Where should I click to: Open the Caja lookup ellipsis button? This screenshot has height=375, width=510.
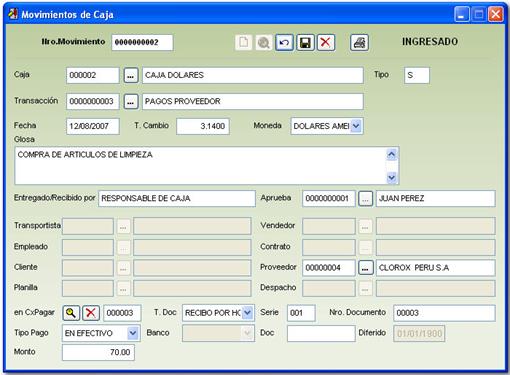tap(131, 75)
